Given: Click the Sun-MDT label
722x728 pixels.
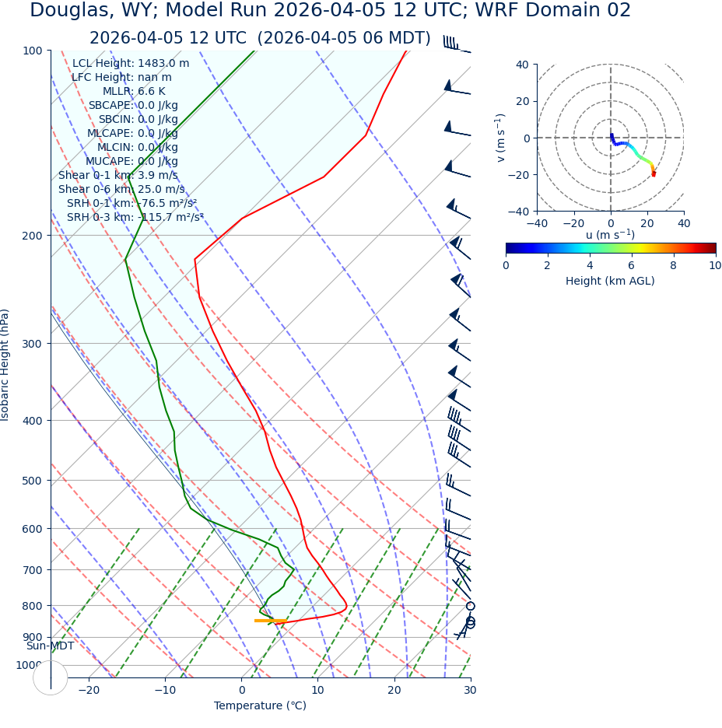Looking at the screenshot, I should click(x=50, y=646).
